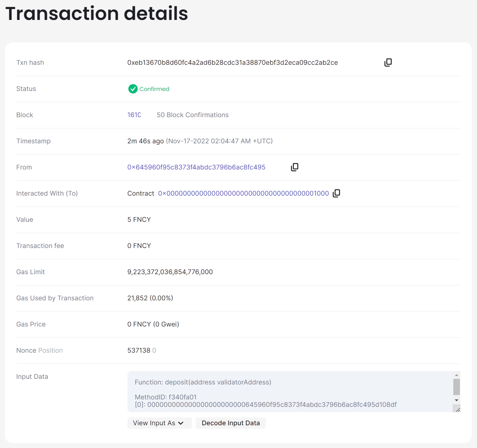Screen dimensions: 477x448
Task: Open the From address link
Action: pos(196,167)
